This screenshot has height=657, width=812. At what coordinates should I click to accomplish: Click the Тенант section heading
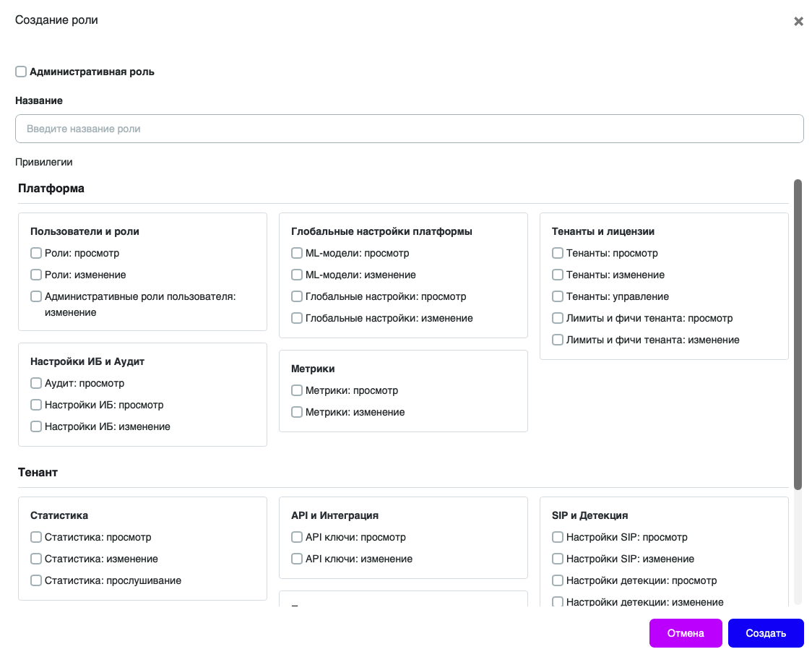pos(38,472)
